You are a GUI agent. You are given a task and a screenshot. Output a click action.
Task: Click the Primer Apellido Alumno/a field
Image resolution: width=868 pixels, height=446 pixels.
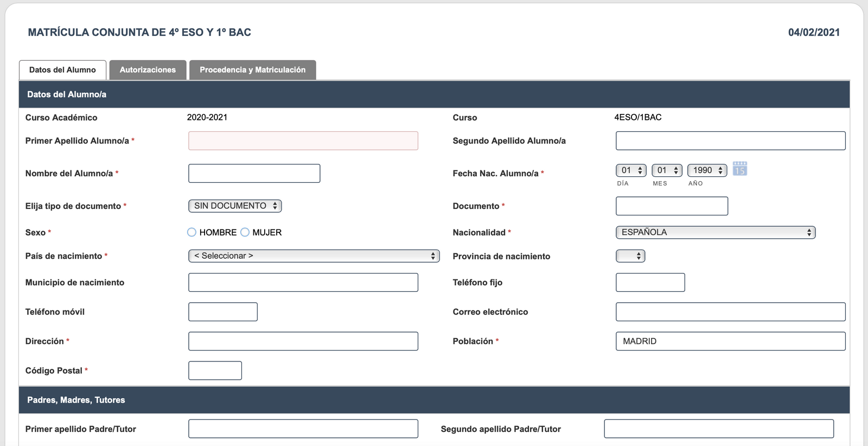[303, 141]
